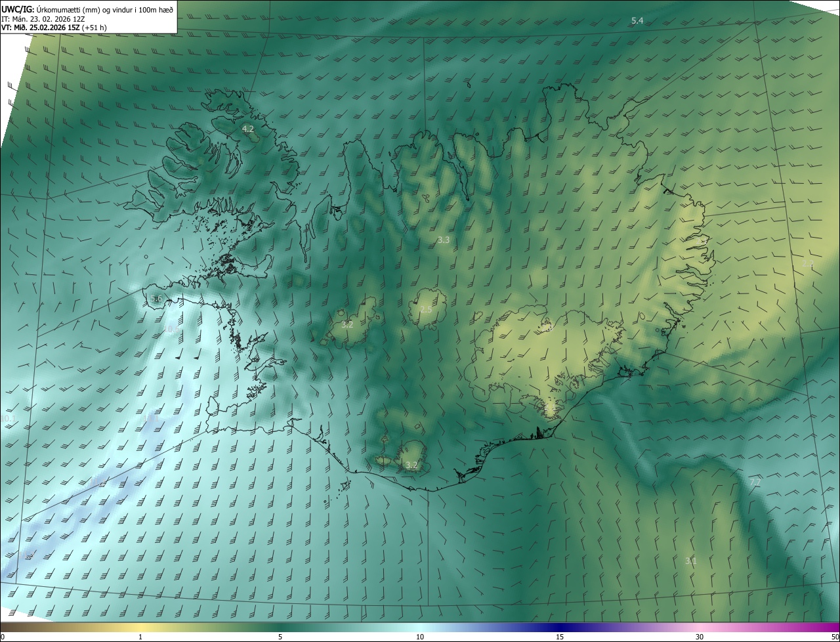Viewport: 840px width, 642px height.
Task: Select the 4.2 value over the Westfjords
Action: pyautogui.click(x=248, y=129)
